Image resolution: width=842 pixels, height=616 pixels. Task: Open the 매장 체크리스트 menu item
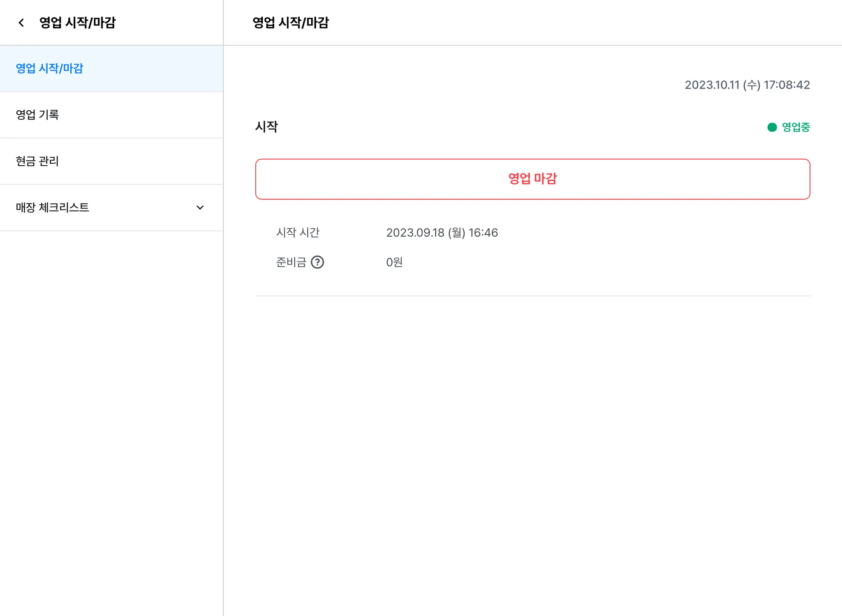coord(53,208)
